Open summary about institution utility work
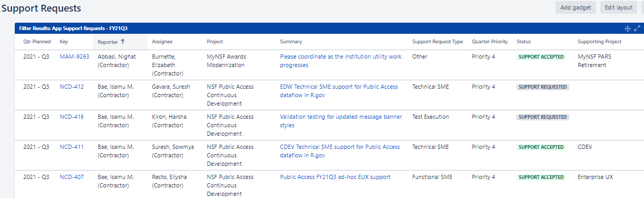Image resolution: width=644 pixels, height=198 pixels. [340, 61]
